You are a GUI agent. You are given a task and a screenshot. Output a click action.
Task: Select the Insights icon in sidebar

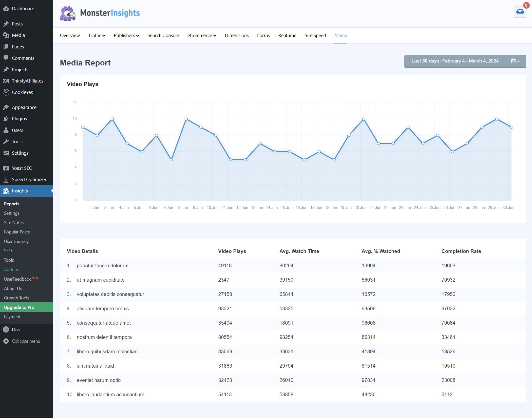point(6,191)
